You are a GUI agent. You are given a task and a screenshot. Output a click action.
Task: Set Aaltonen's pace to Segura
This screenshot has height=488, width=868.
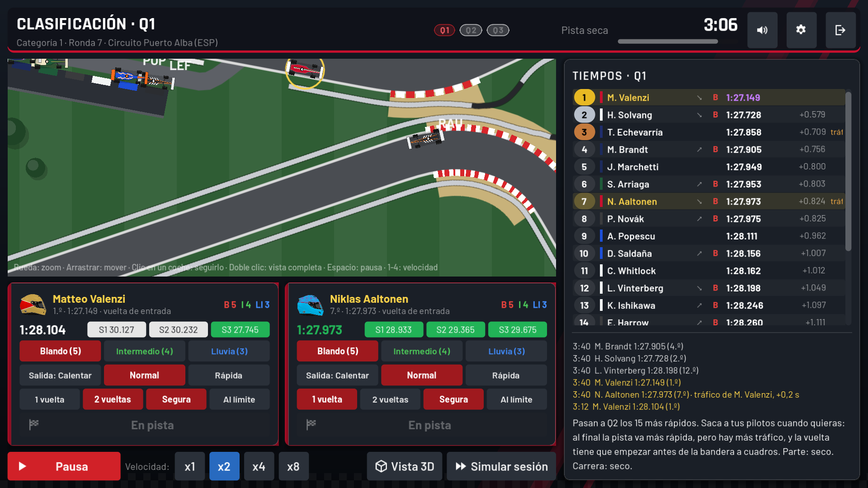[x=453, y=399]
